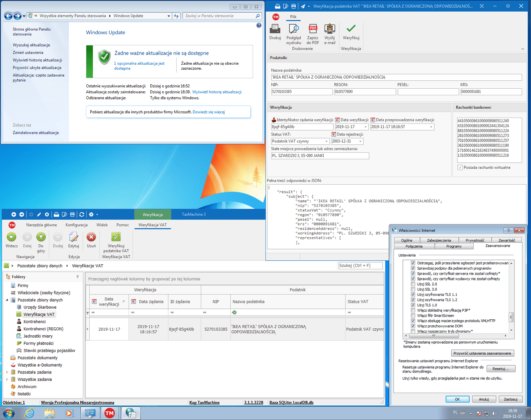The image size is (531, 420).
Task: Click the Przywróć ustawienia zaawansowane button
Action: pos(482,353)
